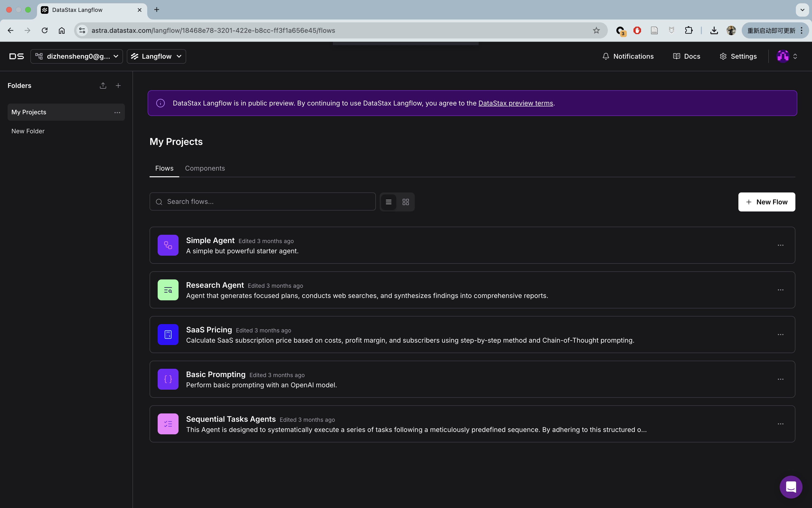Open more options for Sequential Tasks Agents

(x=780, y=424)
